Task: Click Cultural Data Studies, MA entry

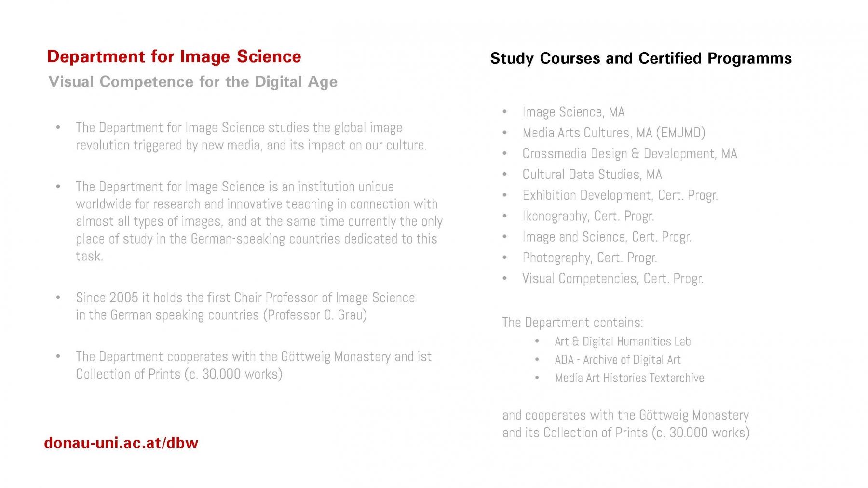Action: 592,174
